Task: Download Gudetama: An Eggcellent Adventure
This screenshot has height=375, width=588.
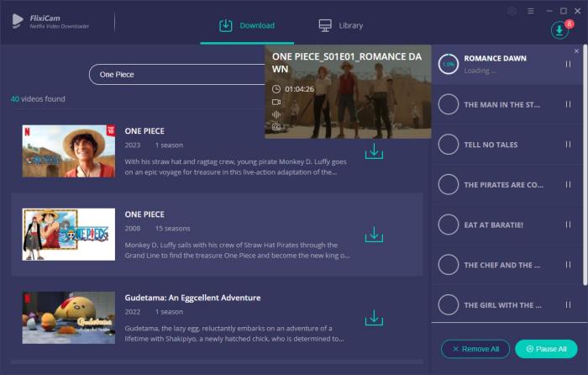Action: [x=374, y=318]
